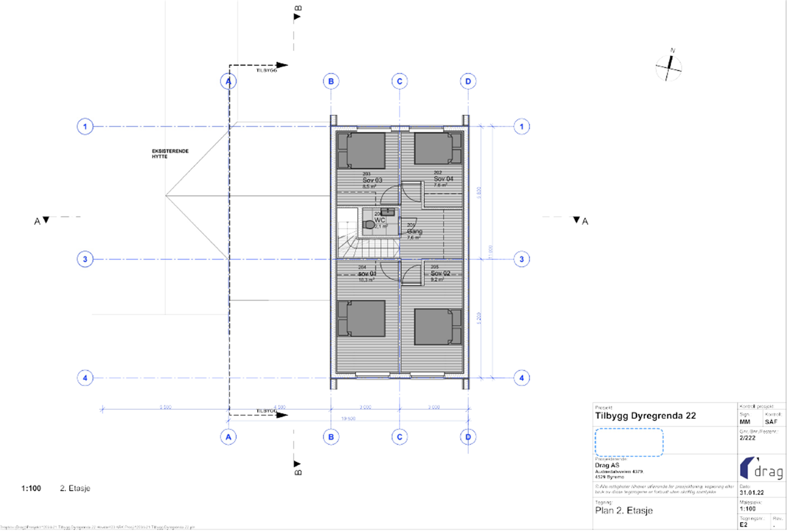Click the '5 500' dimension text
The width and height of the screenshot is (788, 532).
165,407
